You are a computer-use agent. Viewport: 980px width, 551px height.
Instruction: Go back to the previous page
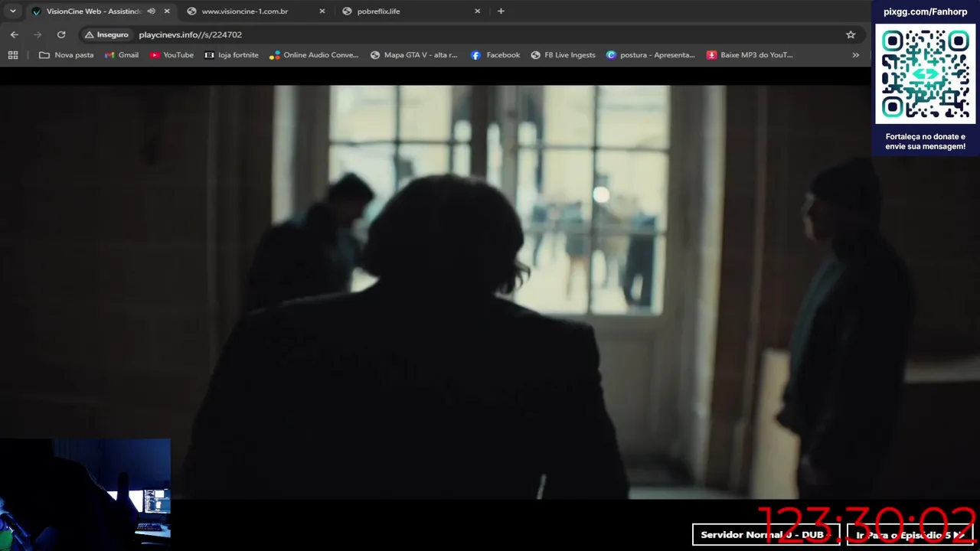(14, 34)
